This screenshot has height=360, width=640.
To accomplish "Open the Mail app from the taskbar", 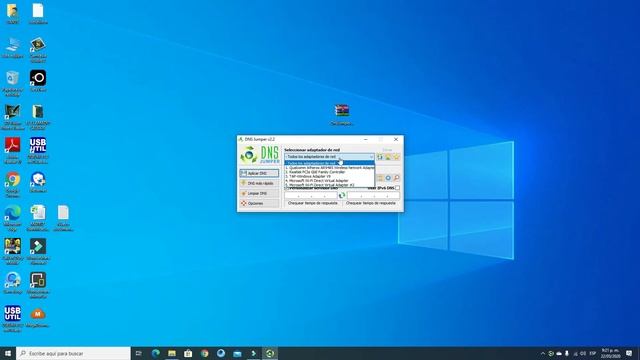I will [237, 353].
